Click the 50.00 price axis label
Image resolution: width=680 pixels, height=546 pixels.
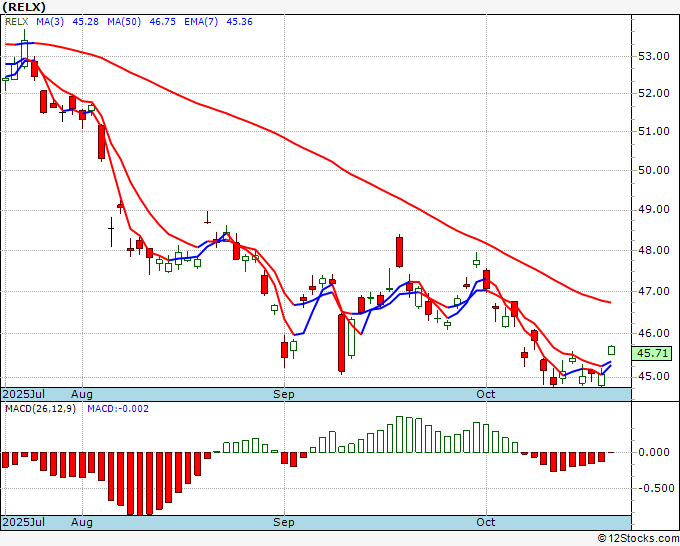(653, 170)
